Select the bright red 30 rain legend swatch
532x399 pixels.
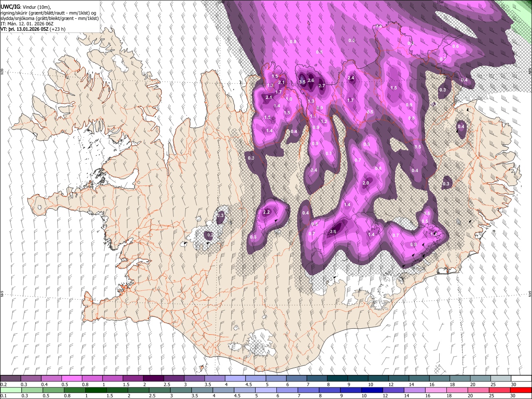520,390
